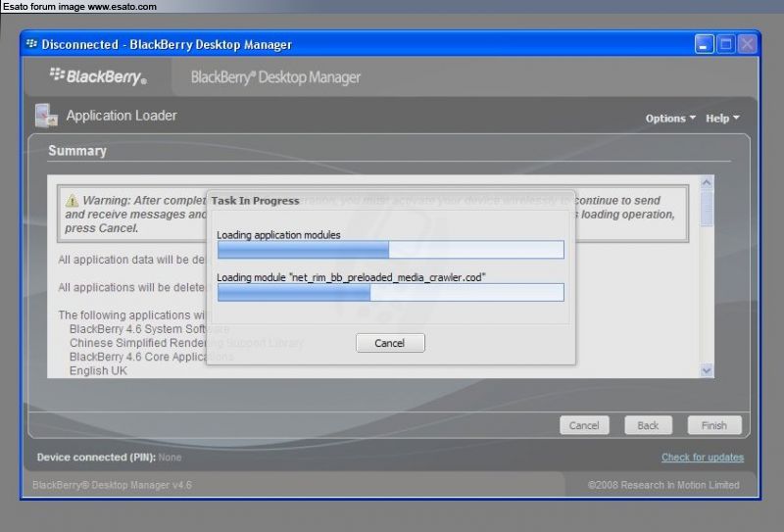The width and height of the screenshot is (784, 532).
Task: Select the 'English UK' list entry
Action: 98,371
